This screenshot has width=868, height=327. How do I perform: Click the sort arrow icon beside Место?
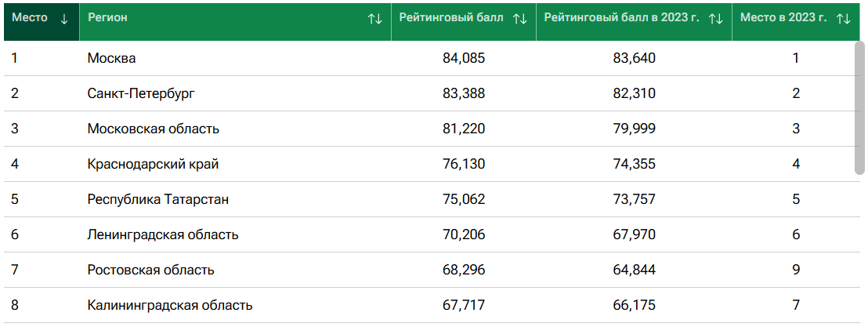point(63,19)
